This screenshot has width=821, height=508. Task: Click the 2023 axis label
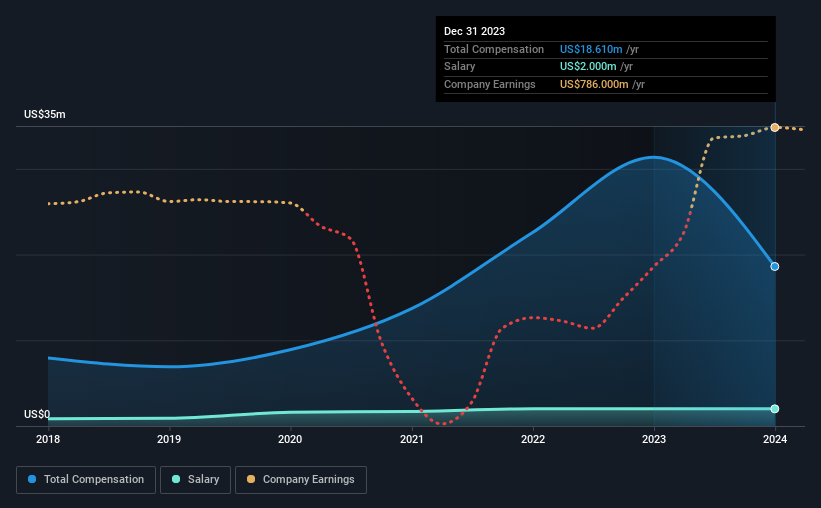654,439
